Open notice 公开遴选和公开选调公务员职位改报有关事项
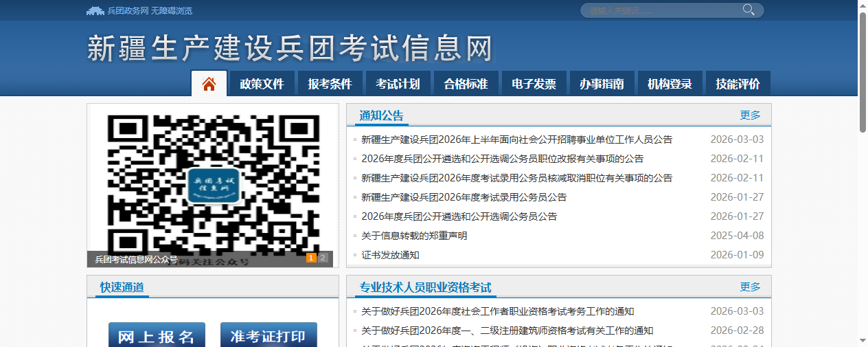 503,159
